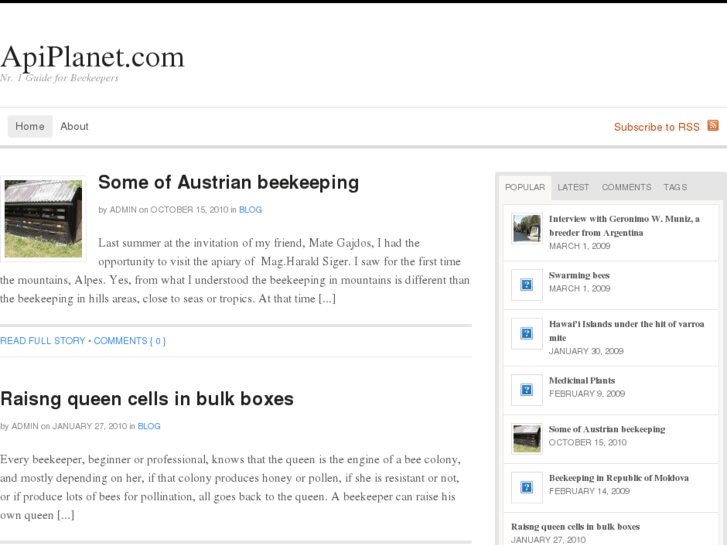Viewport: 727px width, 545px height.
Task: Open sidebar text link Some of Austrian beekeeping
Action: click(x=607, y=429)
